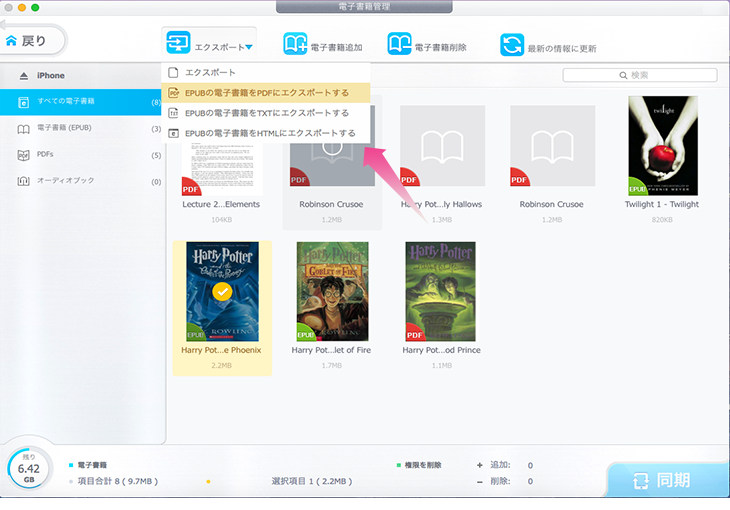730x510 pixels.
Task: Open the PDFs sidebar category
Action: pyautogui.click(x=81, y=155)
